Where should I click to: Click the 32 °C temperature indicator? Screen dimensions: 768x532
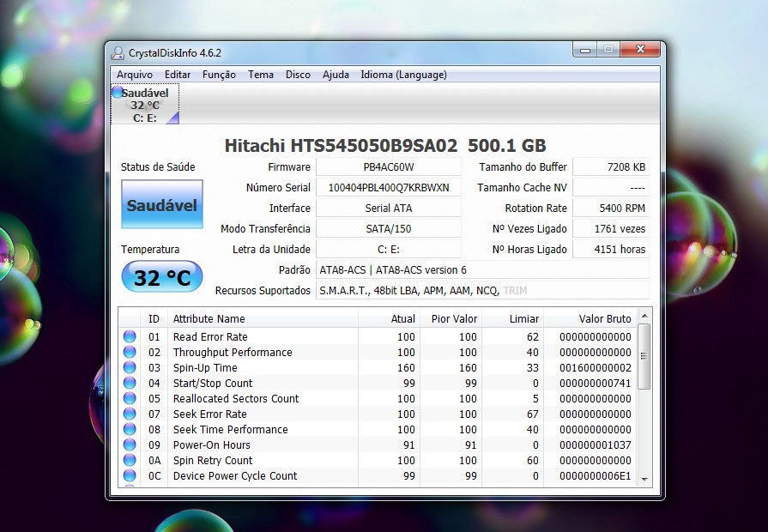click(162, 277)
